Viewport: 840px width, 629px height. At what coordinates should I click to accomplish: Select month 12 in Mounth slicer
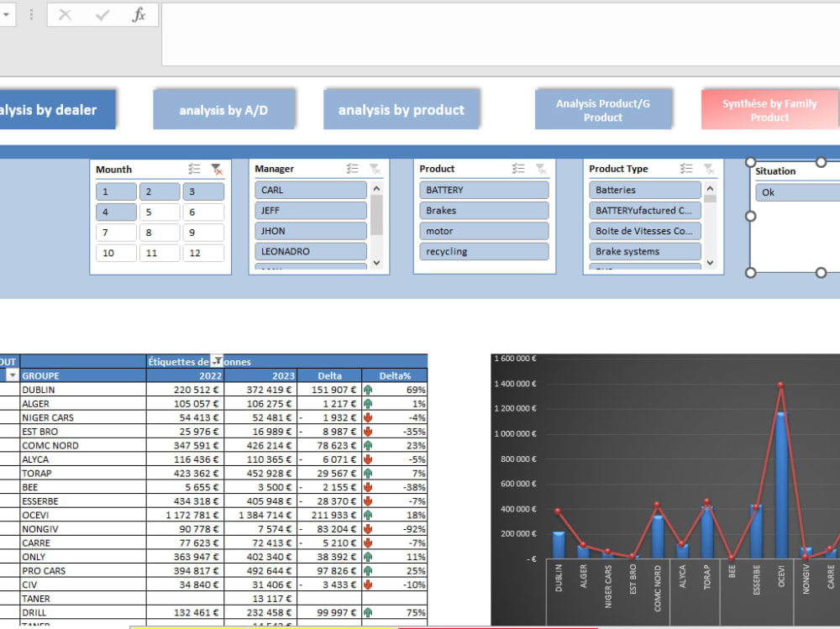point(203,252)
